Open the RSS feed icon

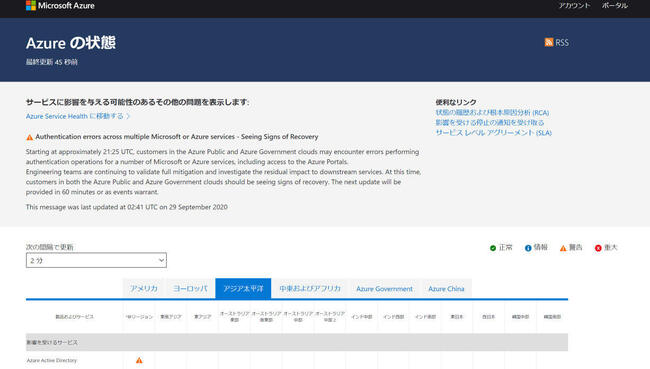pyautogui.click(x=548, y=42)
